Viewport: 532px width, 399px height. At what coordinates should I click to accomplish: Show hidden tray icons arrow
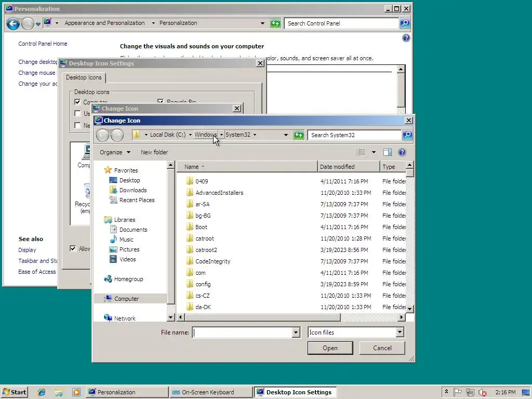click(446, 392)
